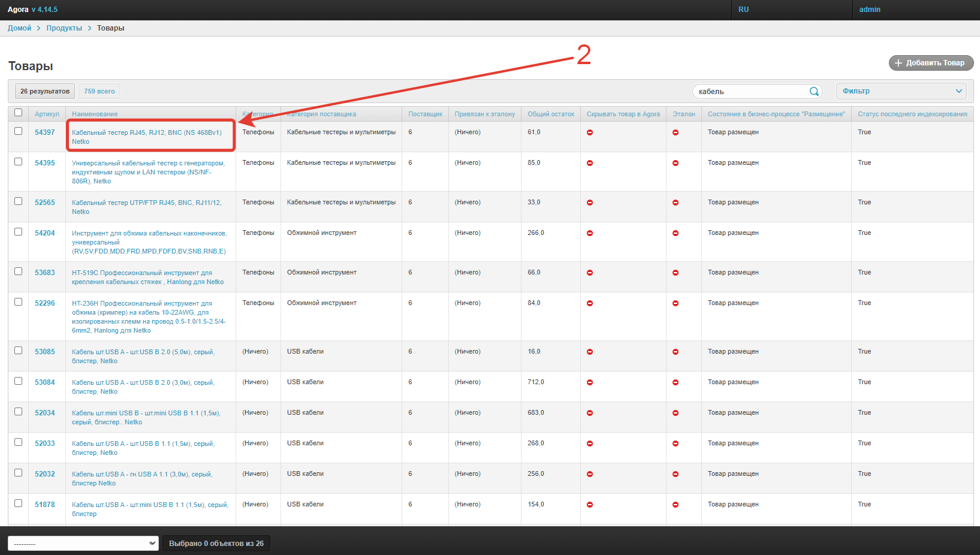Click red hide-in-Agora icon for item 53085
The height and width of the screenshot is (555, 980).
pyautogui.click(x=590, y=352)
